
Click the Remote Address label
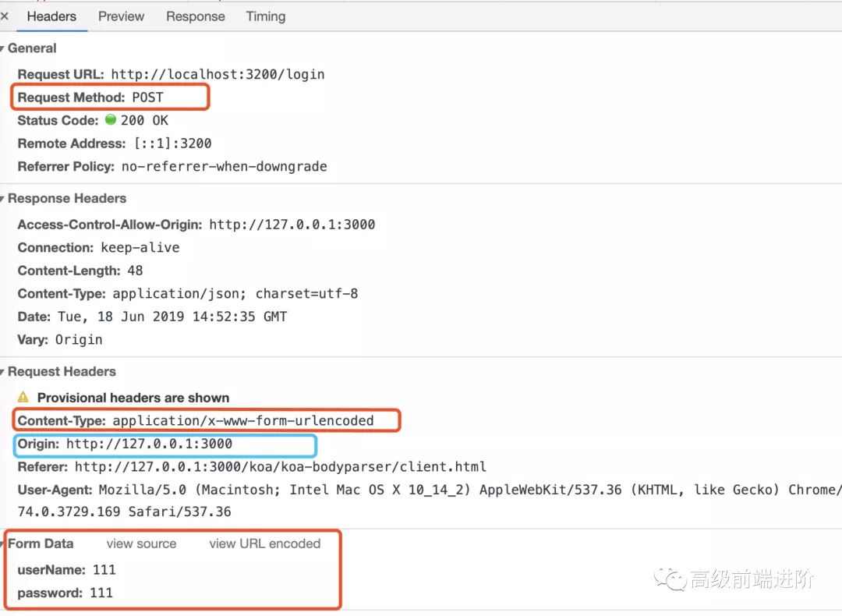click(72, 143)
